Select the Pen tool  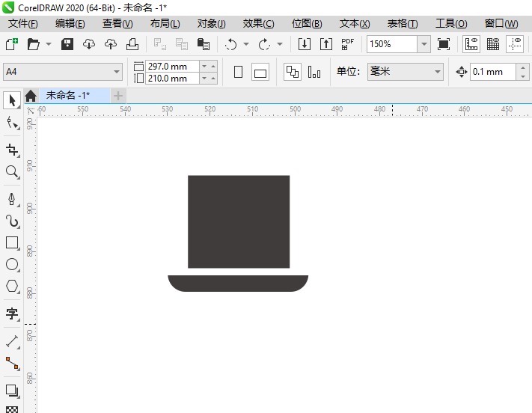coord(12,200)
